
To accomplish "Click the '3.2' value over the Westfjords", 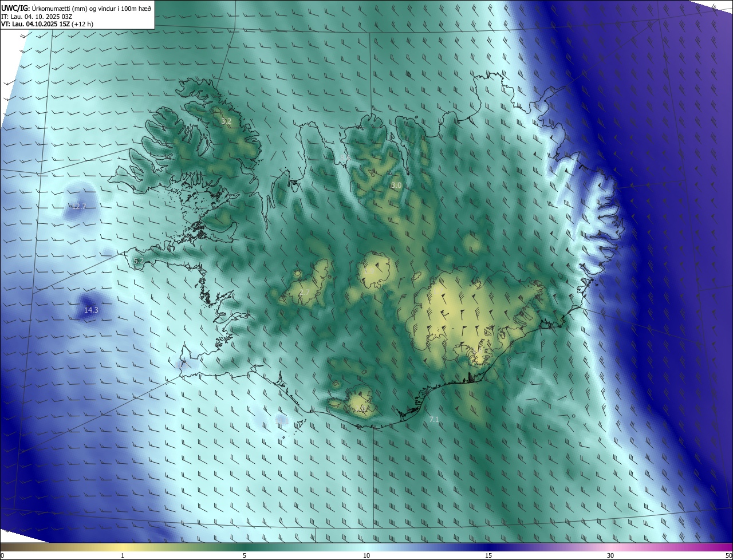I will [x=226, y=121].
